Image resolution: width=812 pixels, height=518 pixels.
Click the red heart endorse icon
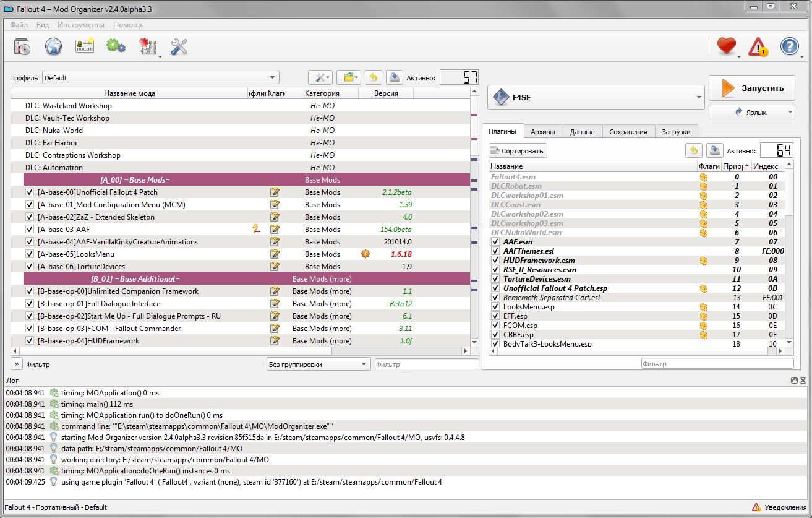tap(727, 46)
